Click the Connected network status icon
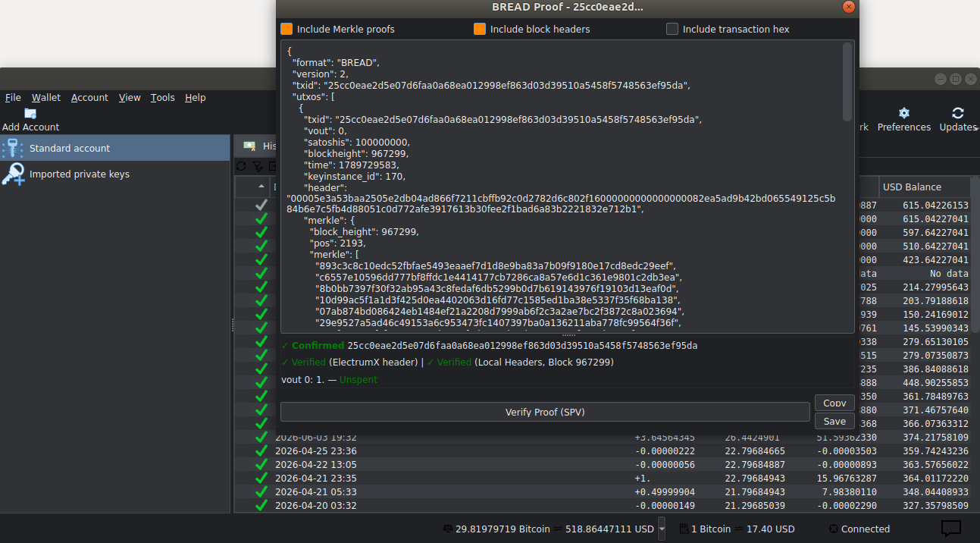The width and height of the screenshot is (980, 543). tap(834, 529)
